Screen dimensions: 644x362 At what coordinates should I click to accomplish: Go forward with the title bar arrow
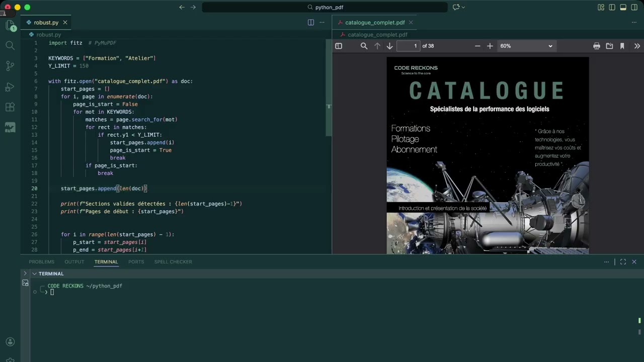(193, 7)
